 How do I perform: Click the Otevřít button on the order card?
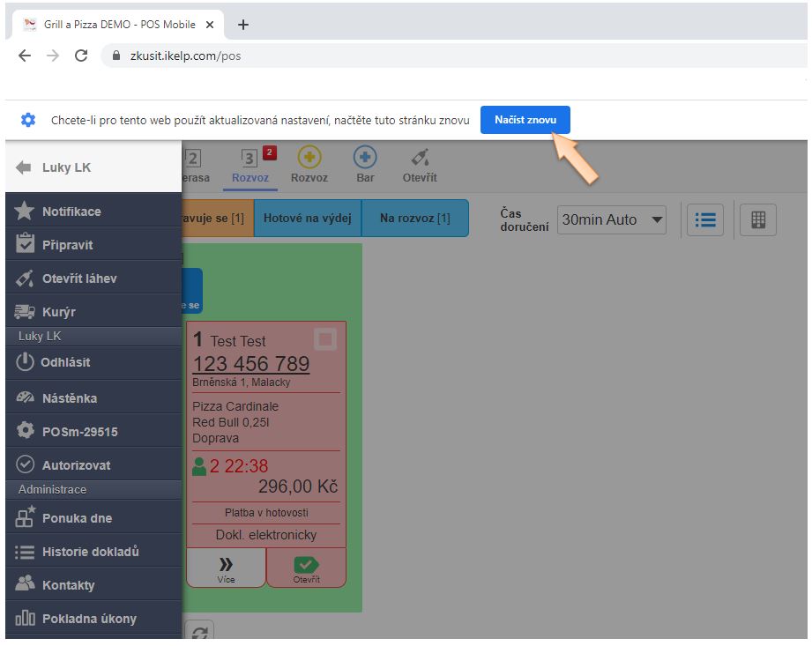pos(306,568)
